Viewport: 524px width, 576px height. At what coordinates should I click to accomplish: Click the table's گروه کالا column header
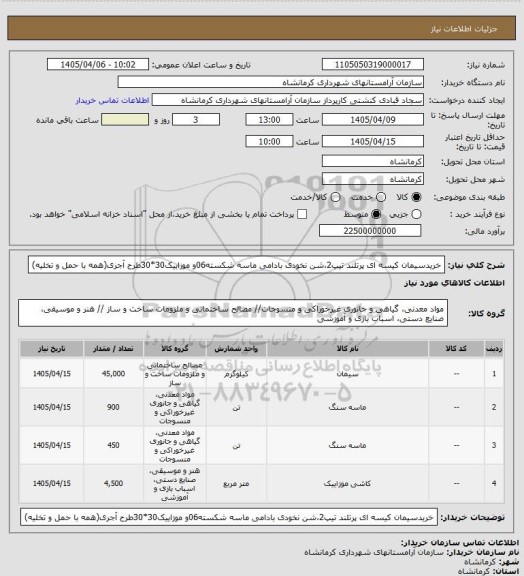[x=175, y=349]
